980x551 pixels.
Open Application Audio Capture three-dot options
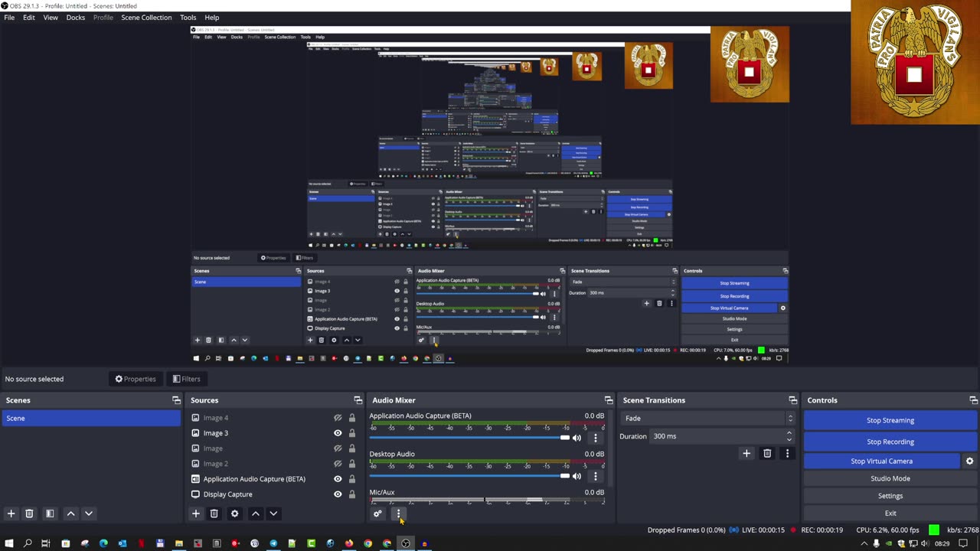(x=596, y=438)
